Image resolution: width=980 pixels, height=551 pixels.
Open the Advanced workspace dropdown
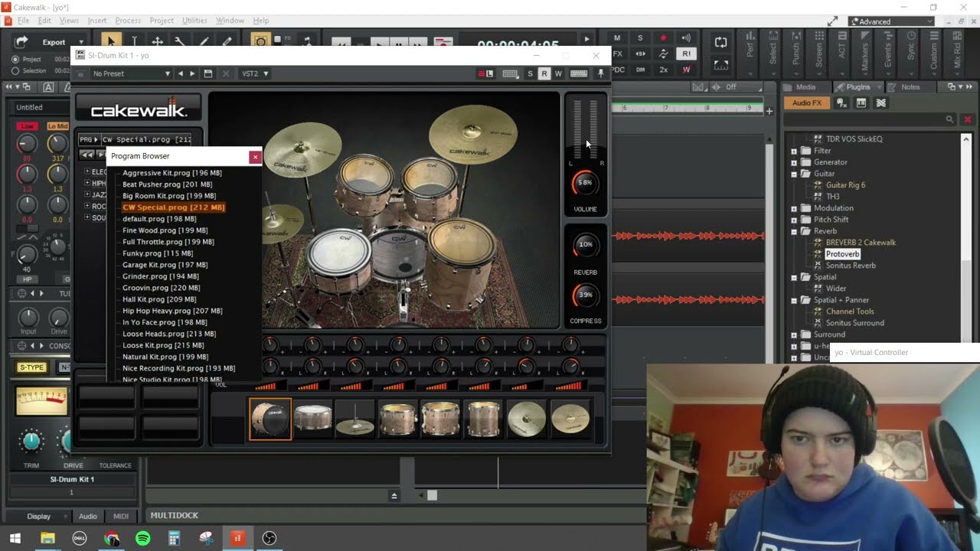pos(892,21)
